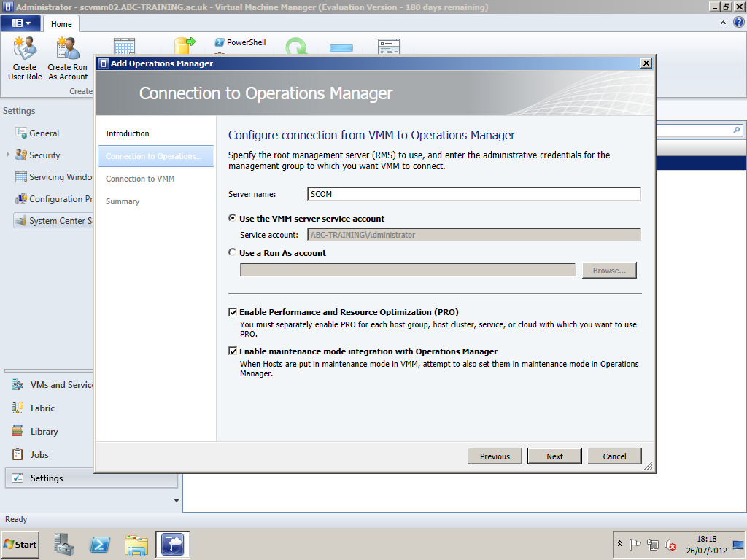Expand workspace options arrow below Settings
747x560 pixels.
tap(177, 500)
